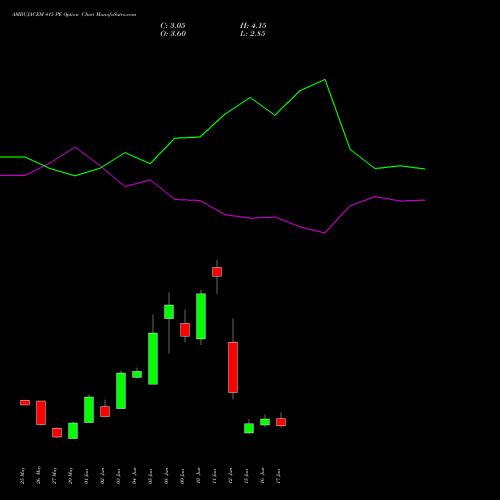The image size is (500, 500).
Task: Click the low value L: 2.85
Action: (x=253, y=34)
